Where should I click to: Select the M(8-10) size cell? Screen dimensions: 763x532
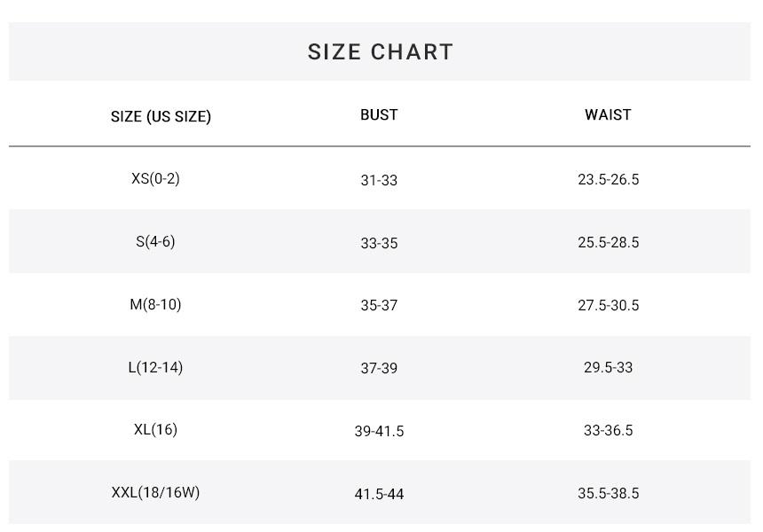[x=155, y=305]
